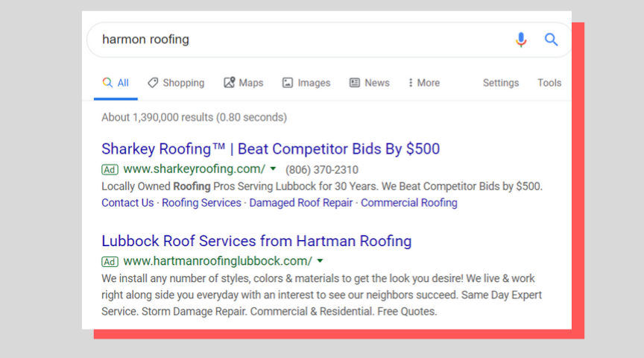Expand the dropdown arrow beside hartmanroofinglubbock.com

tap(320, 260)
